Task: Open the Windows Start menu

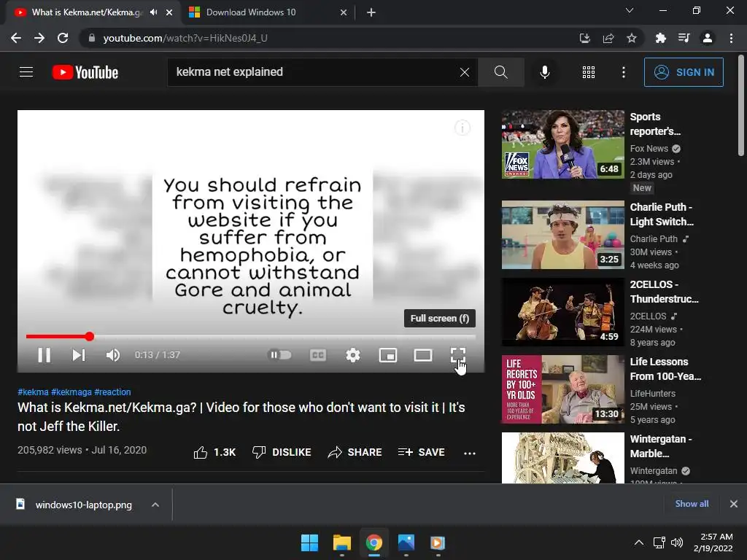Action: [309, 542]
